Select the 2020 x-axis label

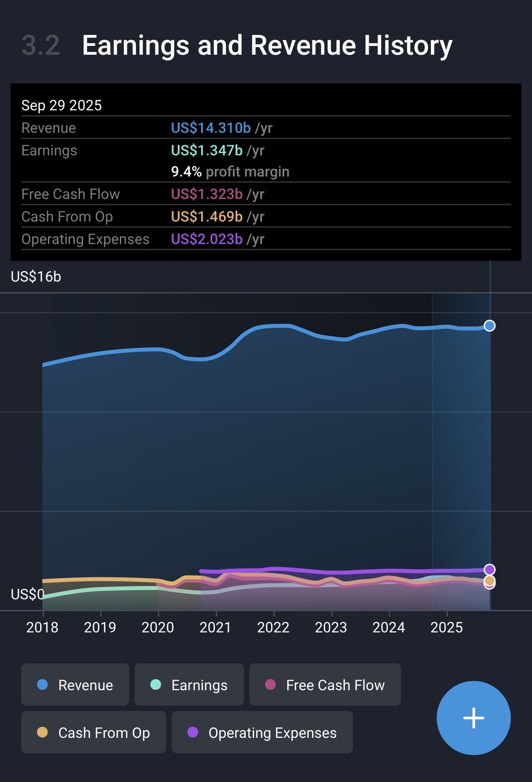(x=157, y=627)
